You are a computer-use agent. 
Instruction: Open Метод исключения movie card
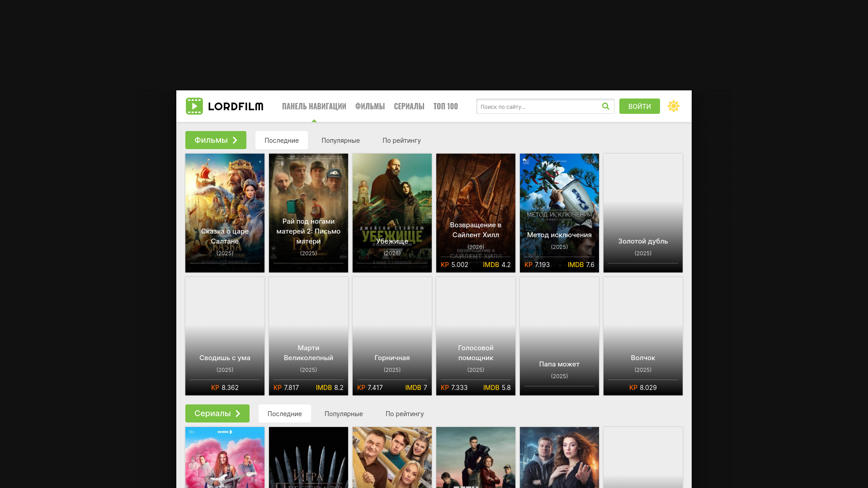pos(559,213)
